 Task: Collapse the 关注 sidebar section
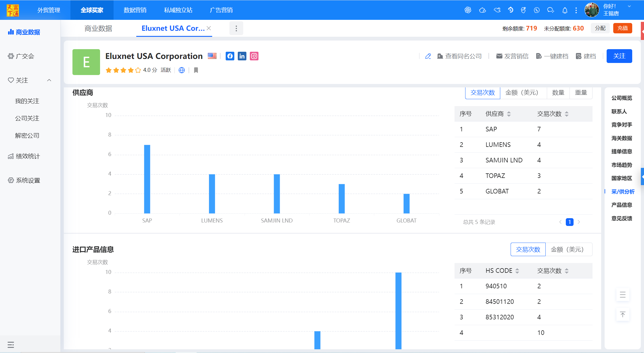click(49, 80)
